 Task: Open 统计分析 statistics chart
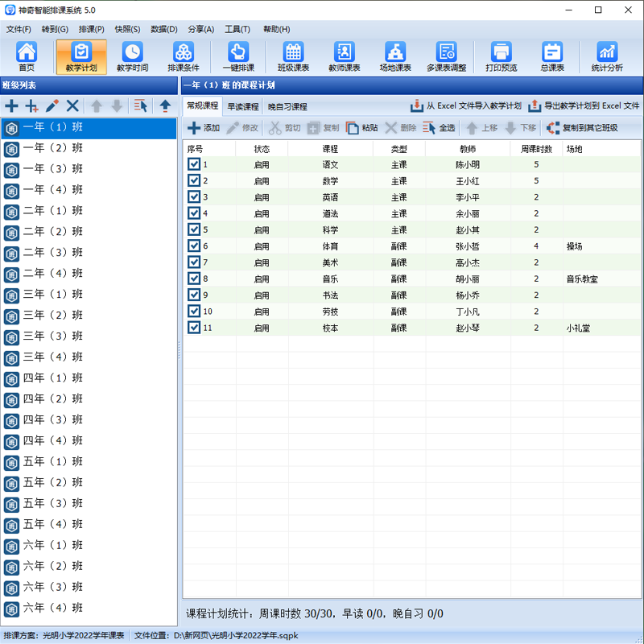pos(606,56)
